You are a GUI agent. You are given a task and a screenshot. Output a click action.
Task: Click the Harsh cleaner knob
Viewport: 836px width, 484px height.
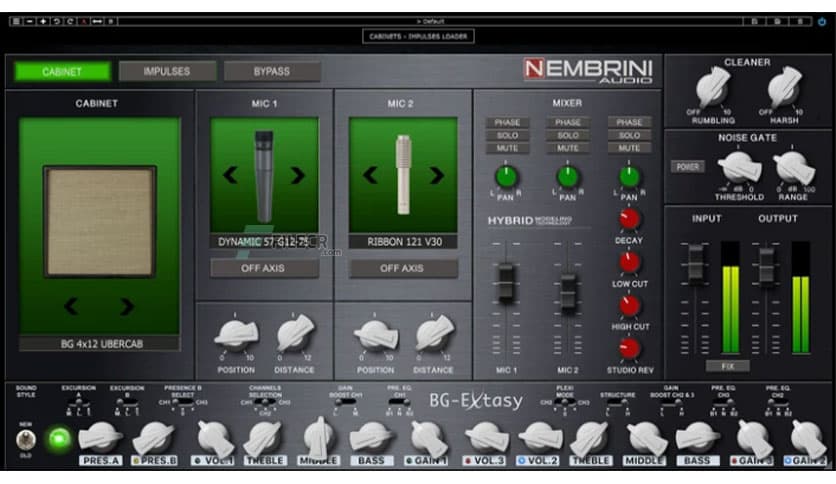click(x=784, y=88)
